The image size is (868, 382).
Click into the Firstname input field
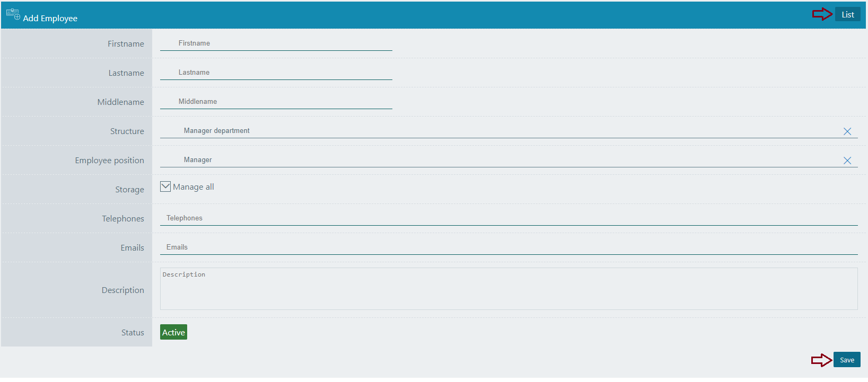click(x=276, y=43)
